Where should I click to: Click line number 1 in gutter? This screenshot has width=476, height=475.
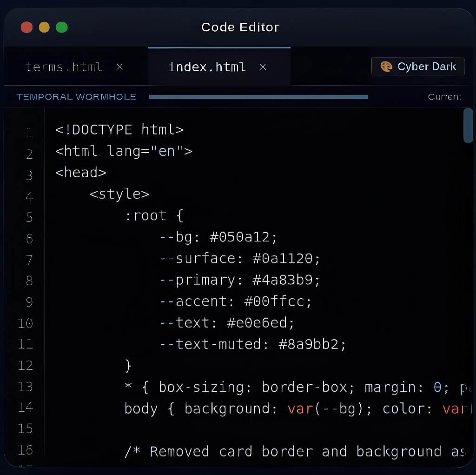[x=29, y=133]
